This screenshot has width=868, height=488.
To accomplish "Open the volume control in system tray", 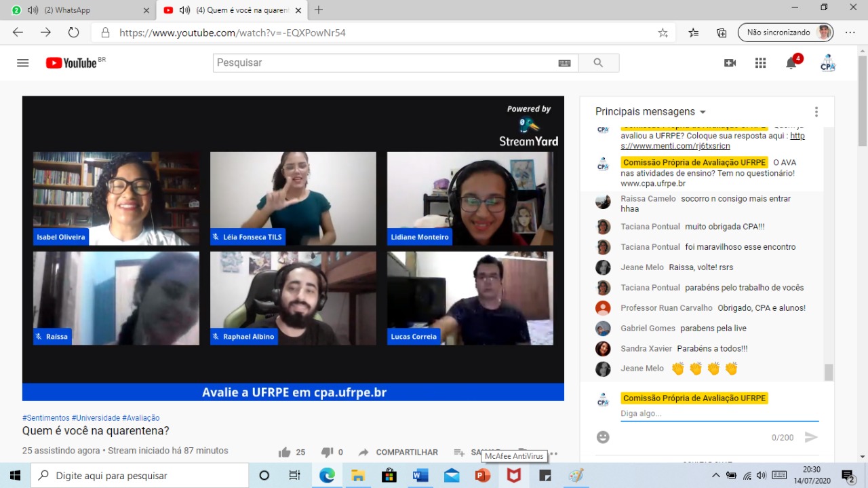I will click(x=762, y=476).
